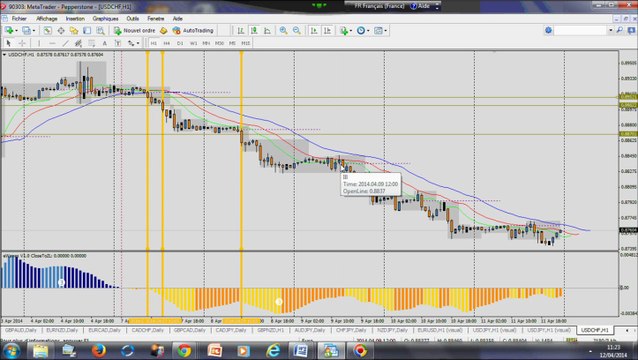The height and width of the screenshot is (360, 638).
Task: Click the search magnifier icon
Action: click(x=619, y=31)
